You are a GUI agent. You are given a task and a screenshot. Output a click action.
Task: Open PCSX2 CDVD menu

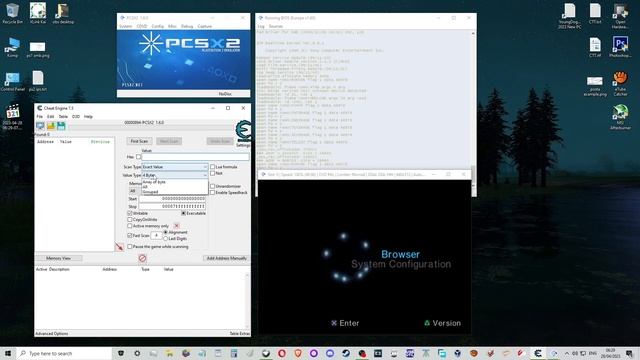tap(142, 26)
